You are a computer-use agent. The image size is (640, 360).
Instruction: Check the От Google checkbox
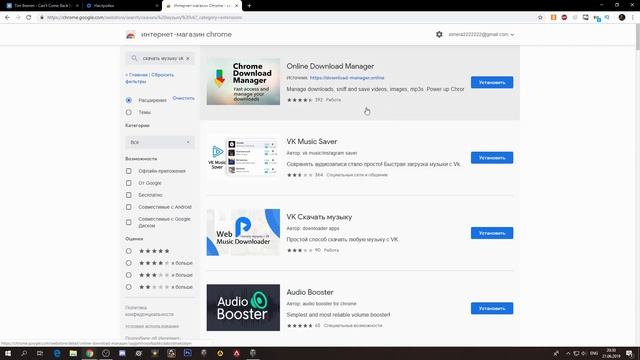(x=129, y=183)
